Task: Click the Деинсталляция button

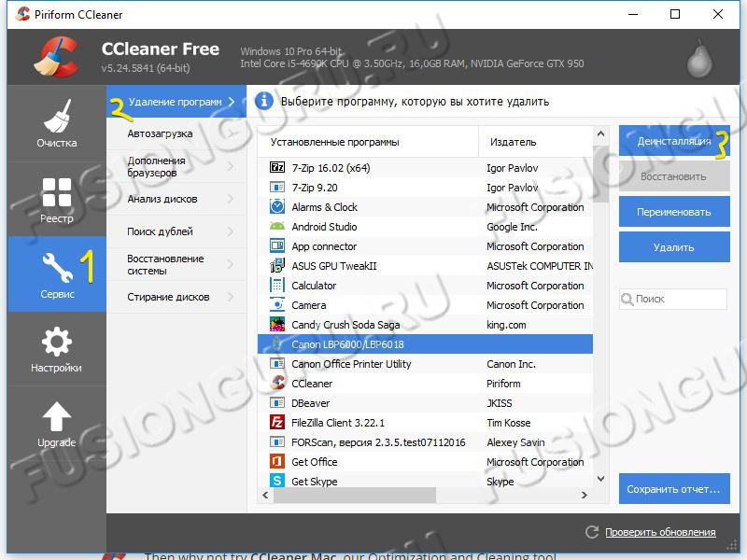Action: [674, 141]
